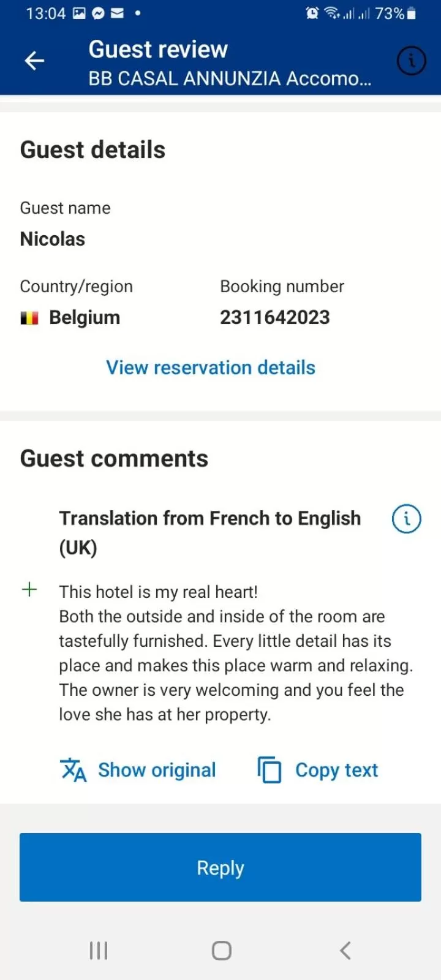Tap the Belgium flag icon
441x980 pixels.
(29, 318)
